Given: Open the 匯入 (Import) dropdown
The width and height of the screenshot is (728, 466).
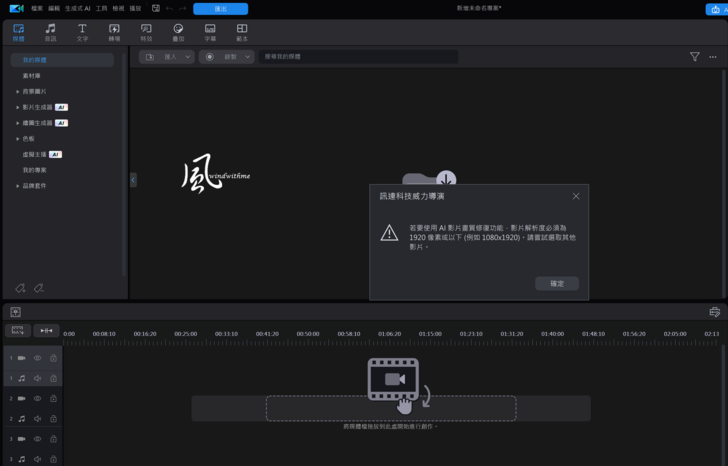Looking at the screenshot, I should [166, 57].
